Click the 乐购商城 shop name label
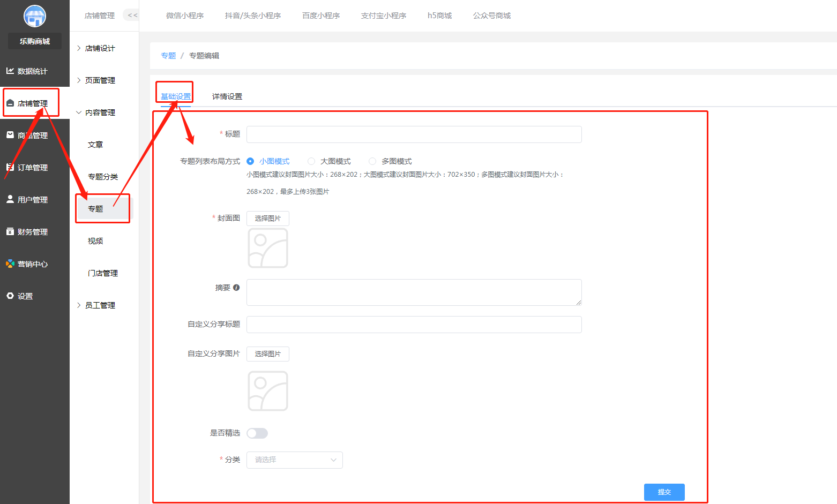This screenshot has height=504, width=837. pos(35,41)
